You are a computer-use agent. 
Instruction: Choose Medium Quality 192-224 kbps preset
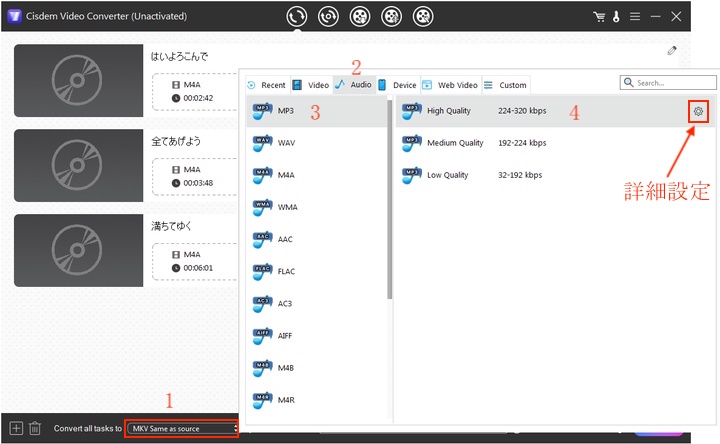pos(555,143)
